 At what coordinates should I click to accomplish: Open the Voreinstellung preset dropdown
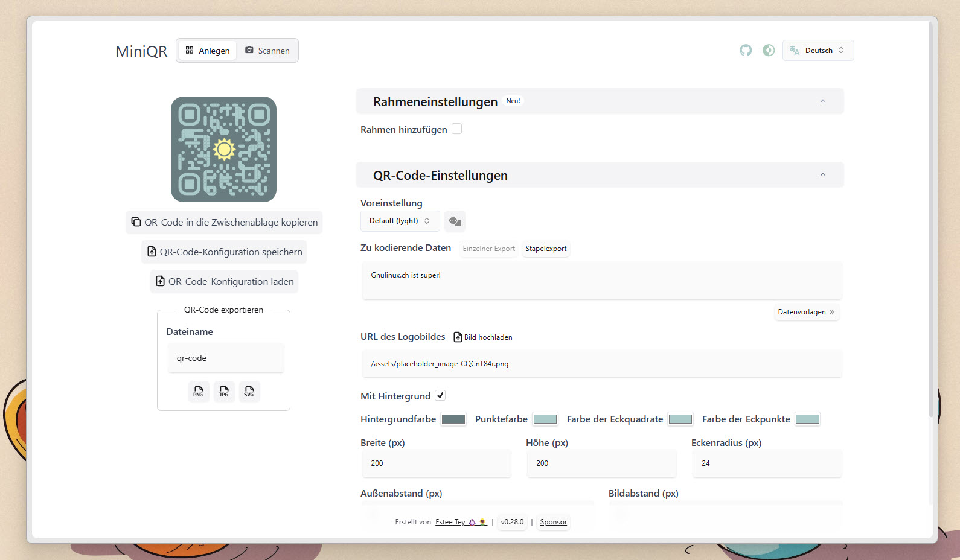click(400, 221)
